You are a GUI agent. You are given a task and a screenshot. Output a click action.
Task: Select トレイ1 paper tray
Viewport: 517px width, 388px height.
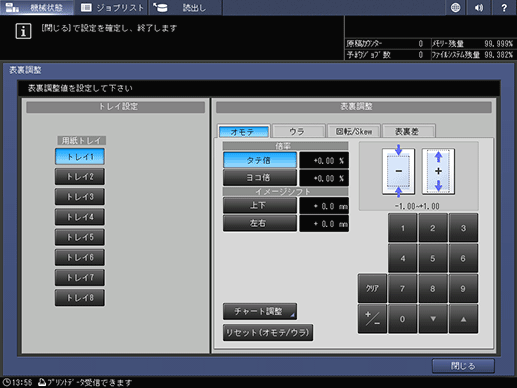80,156
